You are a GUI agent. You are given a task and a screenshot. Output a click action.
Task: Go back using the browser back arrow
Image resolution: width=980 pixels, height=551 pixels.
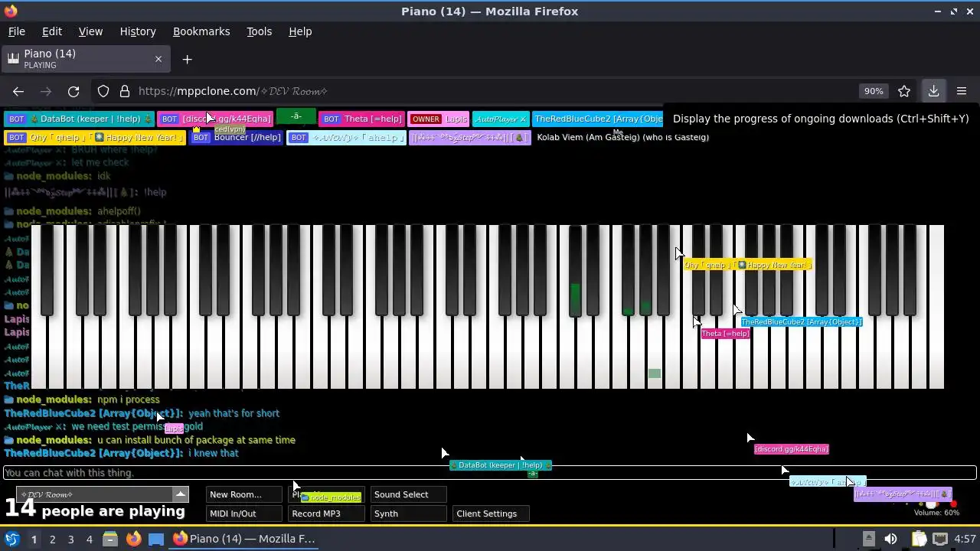pos(18,91)
